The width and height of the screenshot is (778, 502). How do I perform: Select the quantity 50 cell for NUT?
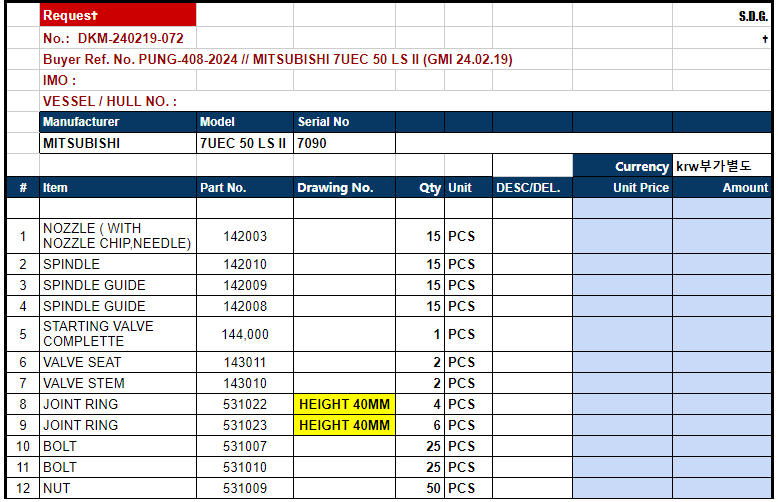click(420, 488)
